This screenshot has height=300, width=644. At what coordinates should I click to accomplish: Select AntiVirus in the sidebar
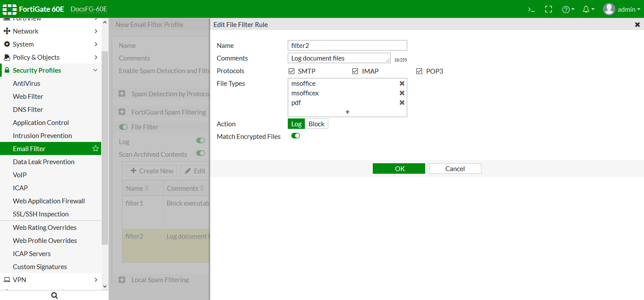pyautogui.click(x=26, y=83)
